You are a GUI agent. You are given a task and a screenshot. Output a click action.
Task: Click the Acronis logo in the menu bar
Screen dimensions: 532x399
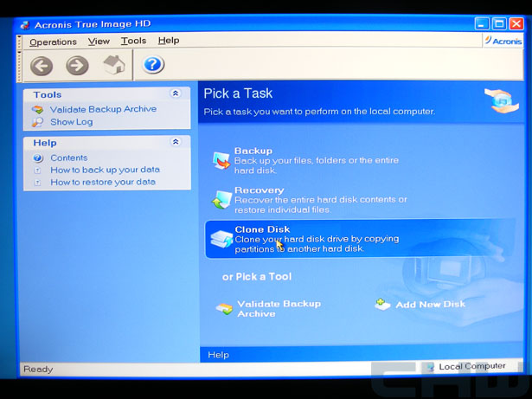coord(503,41)
